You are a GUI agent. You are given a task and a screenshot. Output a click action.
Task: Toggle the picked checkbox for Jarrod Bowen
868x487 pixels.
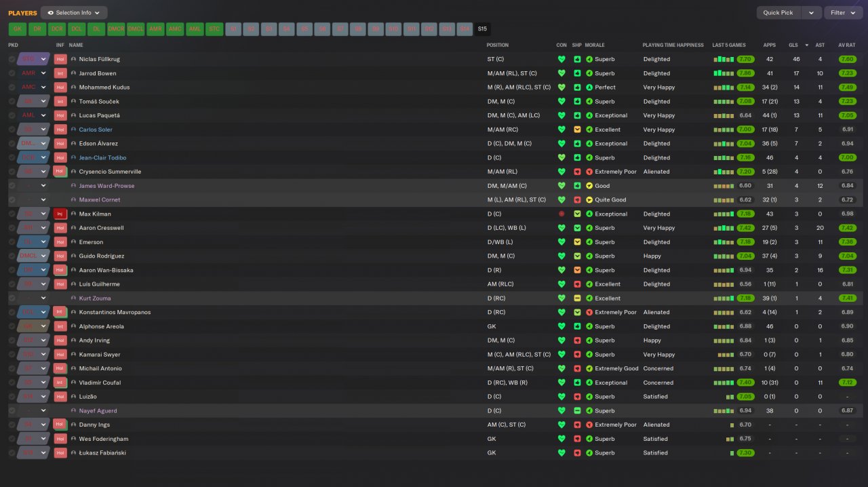12,73
